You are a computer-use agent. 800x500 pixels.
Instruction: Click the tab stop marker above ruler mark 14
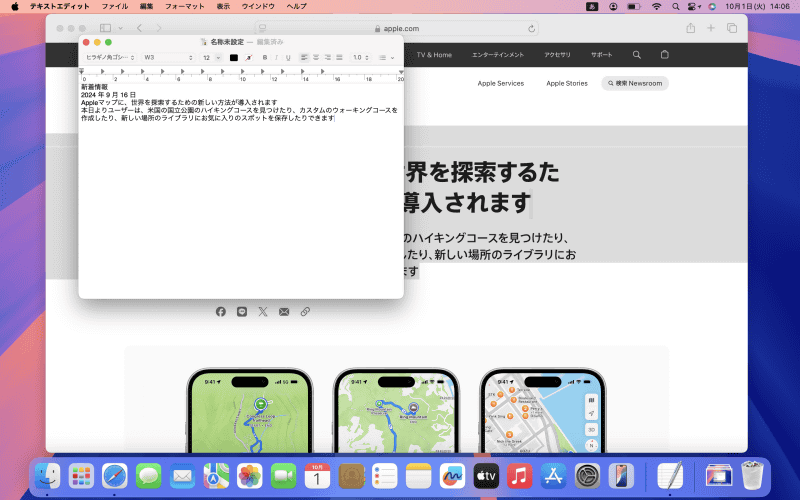pyautogui.click(x=303, y=71)
